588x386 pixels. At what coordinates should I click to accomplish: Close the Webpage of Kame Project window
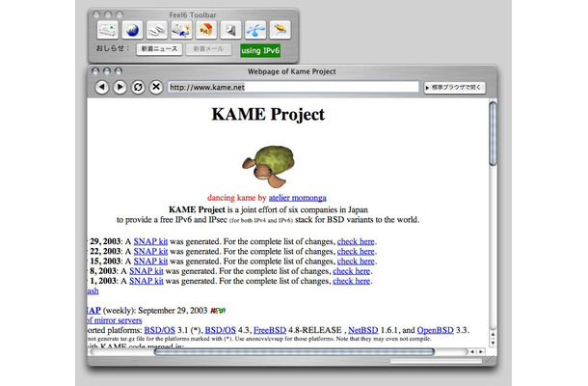[x=95, y=71]
